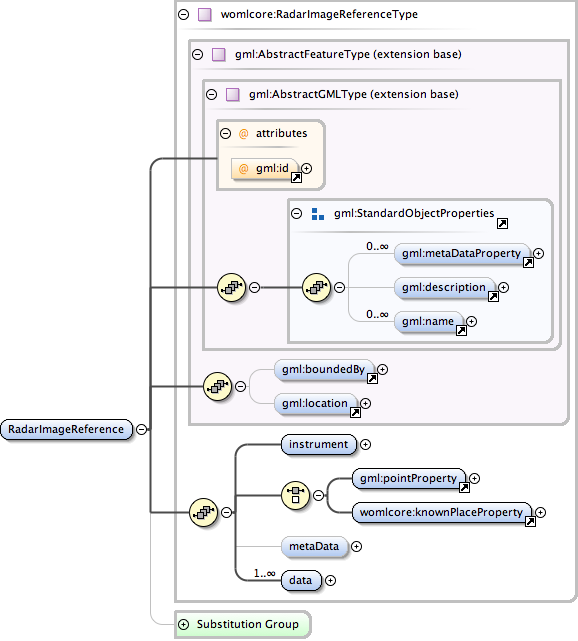
Task: Select the instrument element node
Action: 319,444
